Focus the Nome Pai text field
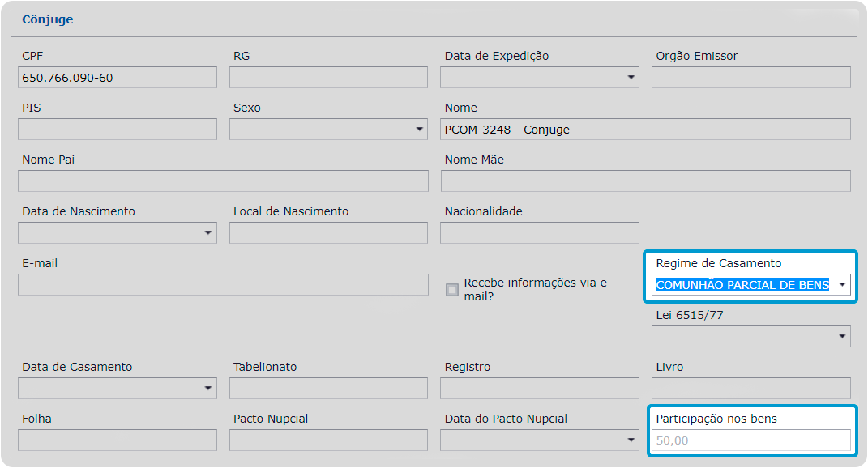This screenshot has height=468, width=868. coord(223,181)
